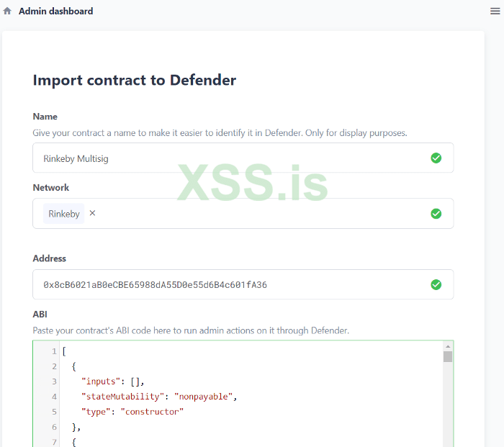Open the Network selection dropdown
Image resolution: width=504 pixels, height=447 pixels.
pos(259,214)
